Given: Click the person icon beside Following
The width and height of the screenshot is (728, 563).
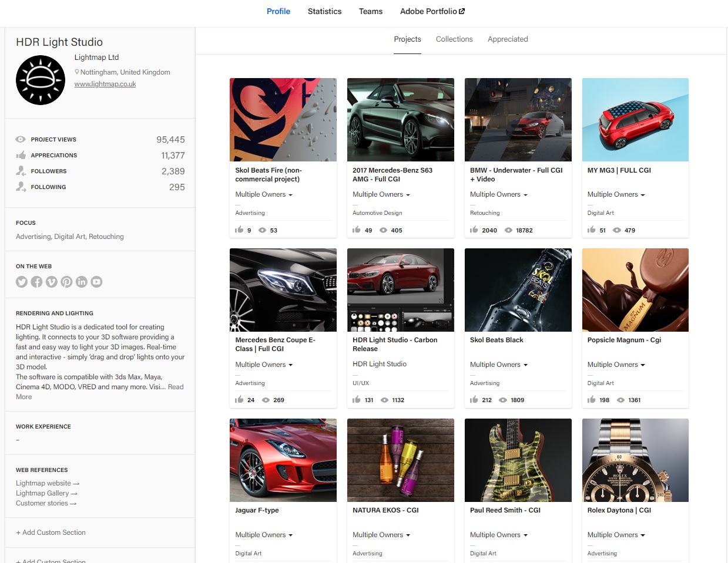Looking at the screenshot, I should (x=21, y=187).
